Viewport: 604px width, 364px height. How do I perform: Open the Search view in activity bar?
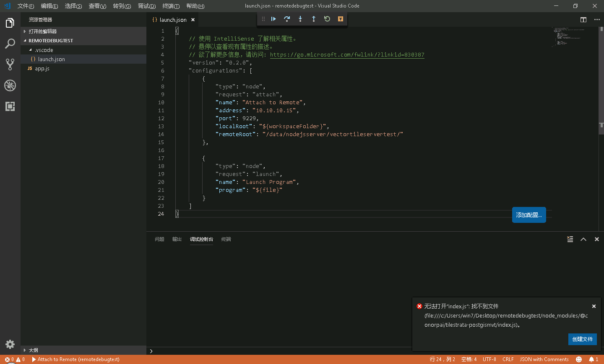click(x=10, y=44)
